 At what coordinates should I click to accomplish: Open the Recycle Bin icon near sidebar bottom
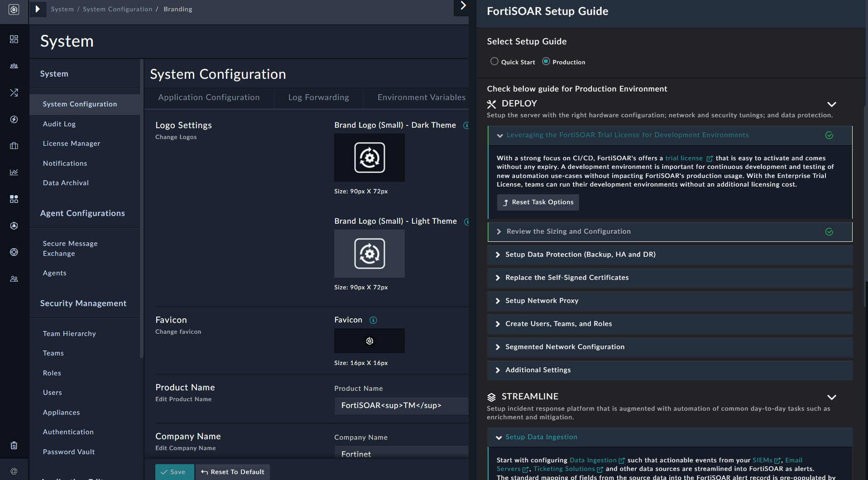pyautogui.click(x=14, y=445)
